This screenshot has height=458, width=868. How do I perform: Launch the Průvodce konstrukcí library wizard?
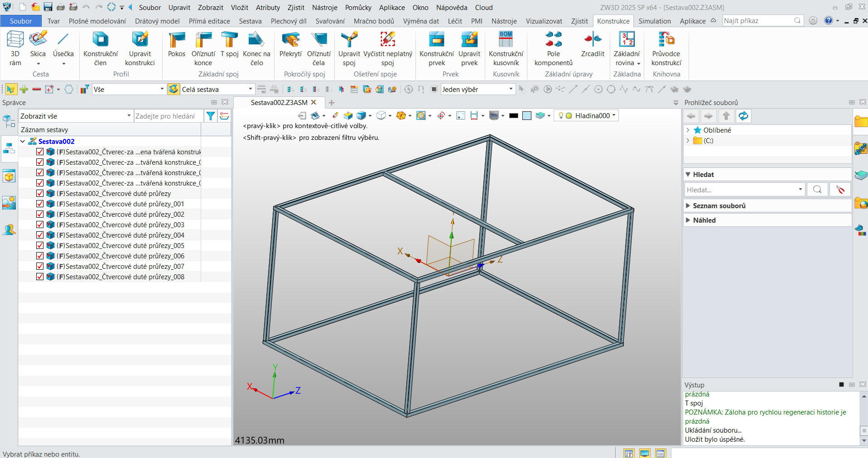tap(666, 48)
